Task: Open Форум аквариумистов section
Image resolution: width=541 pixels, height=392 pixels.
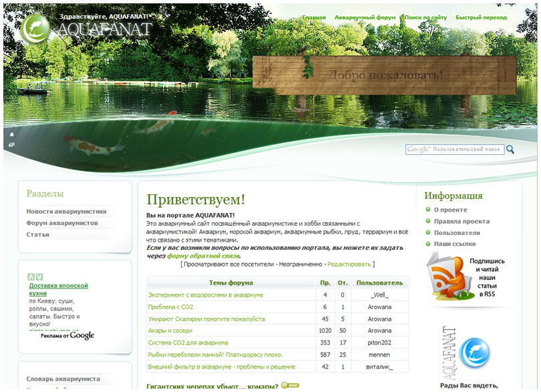Action: [x=62, y=223]
